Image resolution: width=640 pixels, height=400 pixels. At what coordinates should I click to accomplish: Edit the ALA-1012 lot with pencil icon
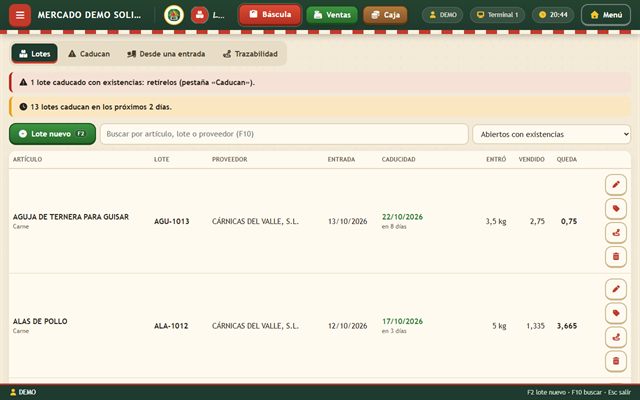coord(616,289)
